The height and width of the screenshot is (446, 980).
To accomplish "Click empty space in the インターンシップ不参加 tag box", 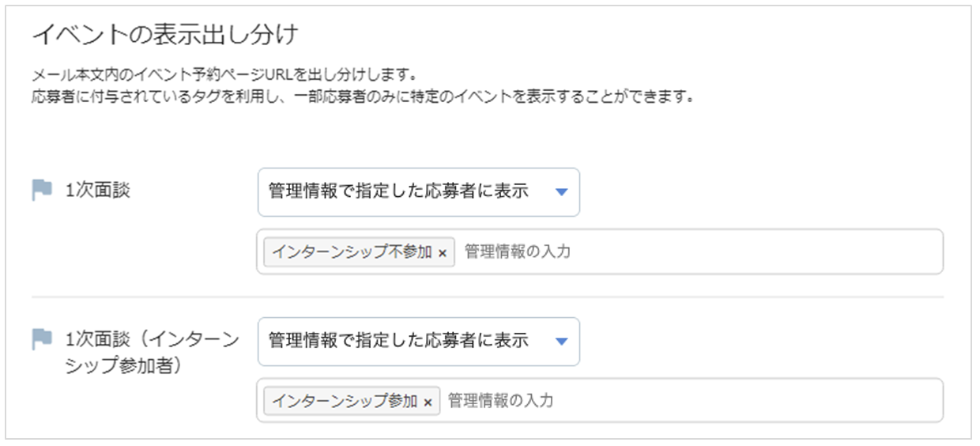I will pyautogui.click(x=751, y=252).
